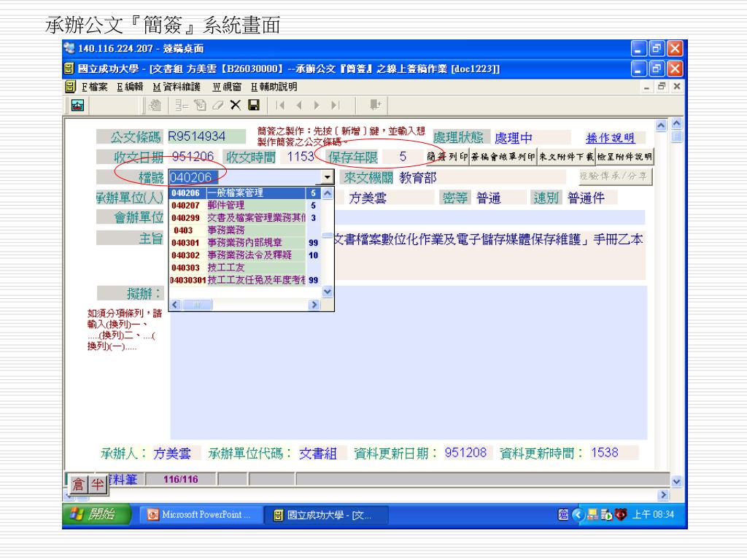747x560 pixels.
Task: Open the 編輯 (Edit) menu
Action: (x=130, y=87)
